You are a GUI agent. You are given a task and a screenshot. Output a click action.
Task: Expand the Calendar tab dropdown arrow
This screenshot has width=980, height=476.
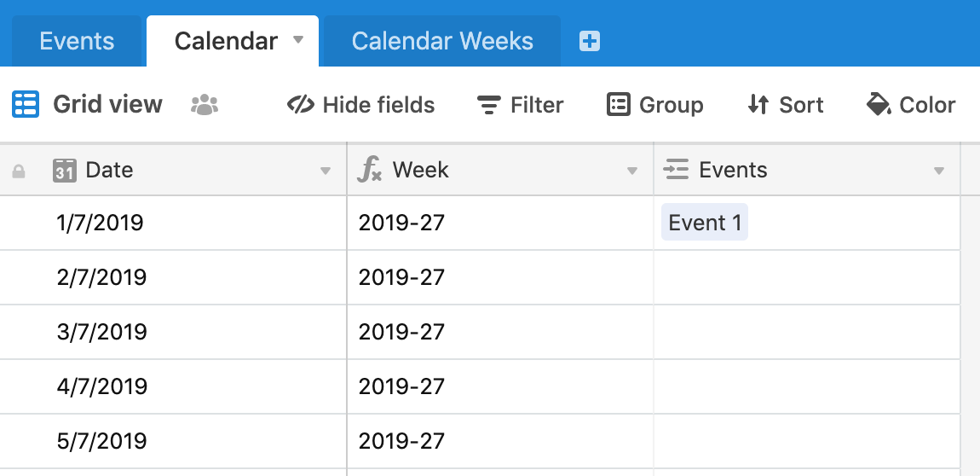298,40
